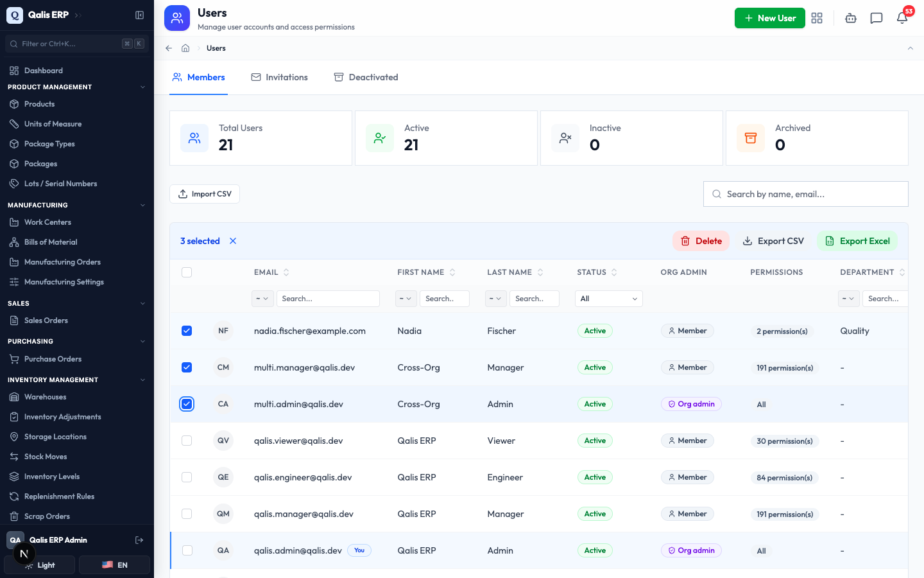Screen dimensions: 924x578
Task: Uncheck nadia.fischer@example.com row checkbox
Action: coord(187,331)
